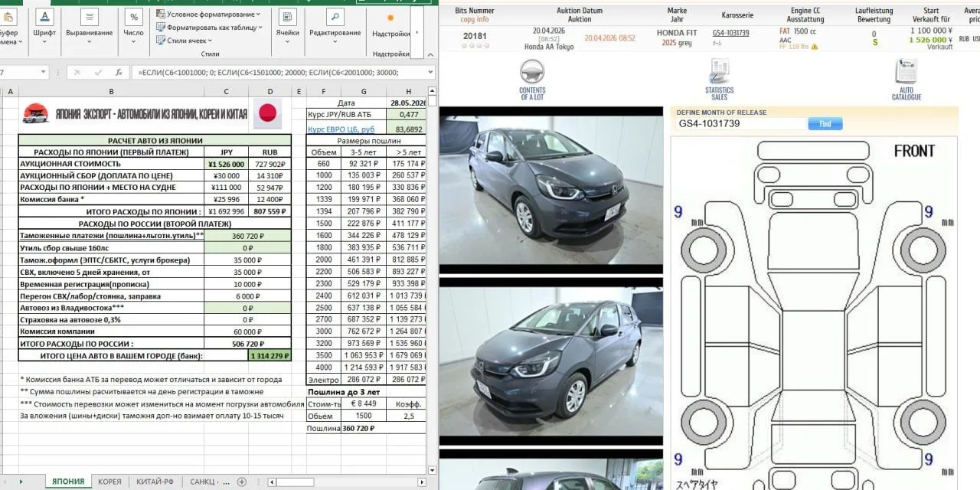Click the Буфер обмена clipboard paste icon
The height and width of the screenshot is (490, 980).
click(7, 16)
